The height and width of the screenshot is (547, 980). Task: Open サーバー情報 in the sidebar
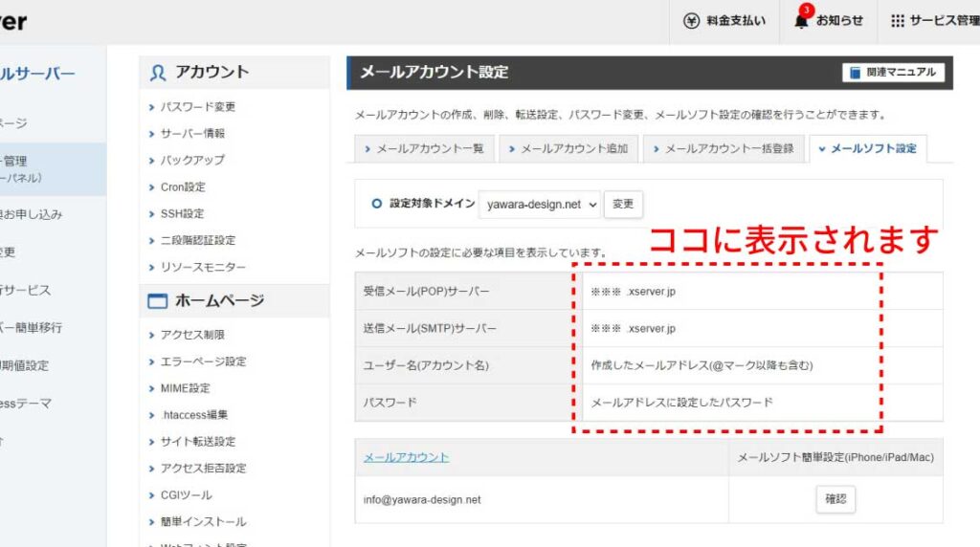192,134
